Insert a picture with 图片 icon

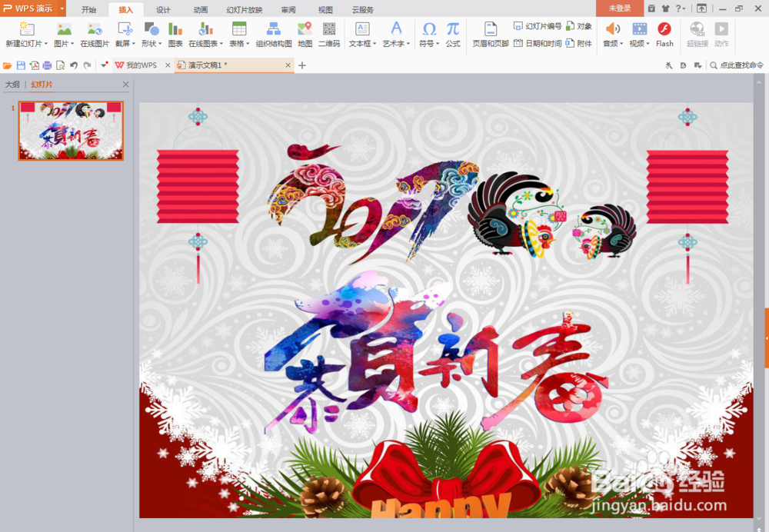point(64,29)
